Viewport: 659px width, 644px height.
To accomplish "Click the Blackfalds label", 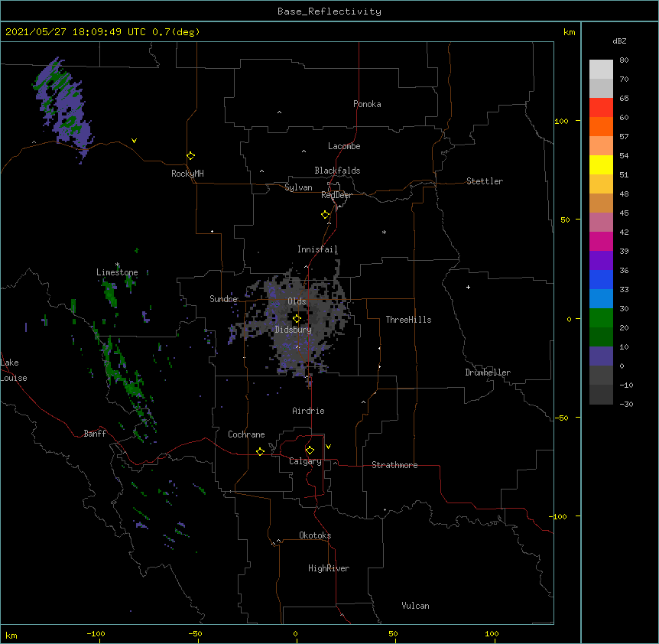I will (x=337, y=171).
